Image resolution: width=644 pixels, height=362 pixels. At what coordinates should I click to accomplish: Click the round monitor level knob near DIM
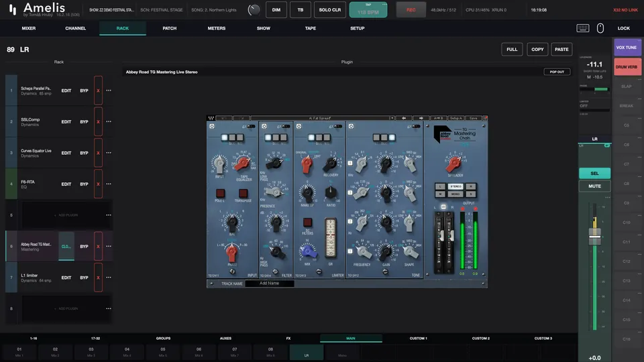254,10
